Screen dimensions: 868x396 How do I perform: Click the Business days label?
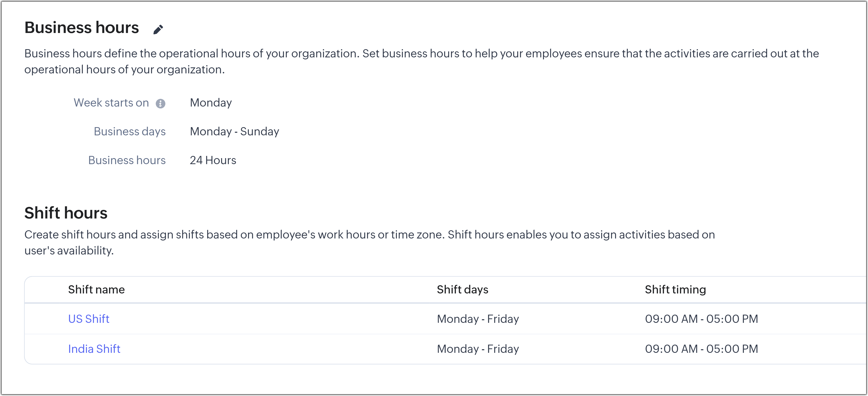[x=130, y=131]
